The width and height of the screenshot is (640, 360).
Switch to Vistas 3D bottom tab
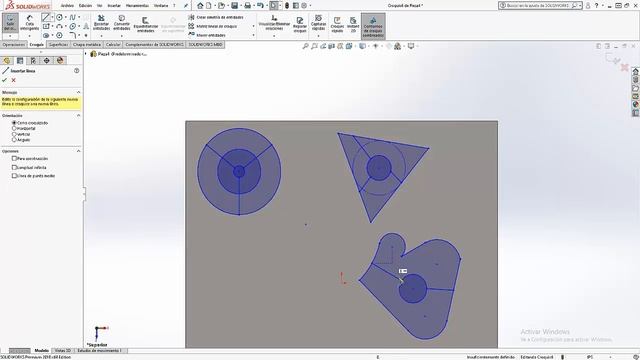[62, 351]
